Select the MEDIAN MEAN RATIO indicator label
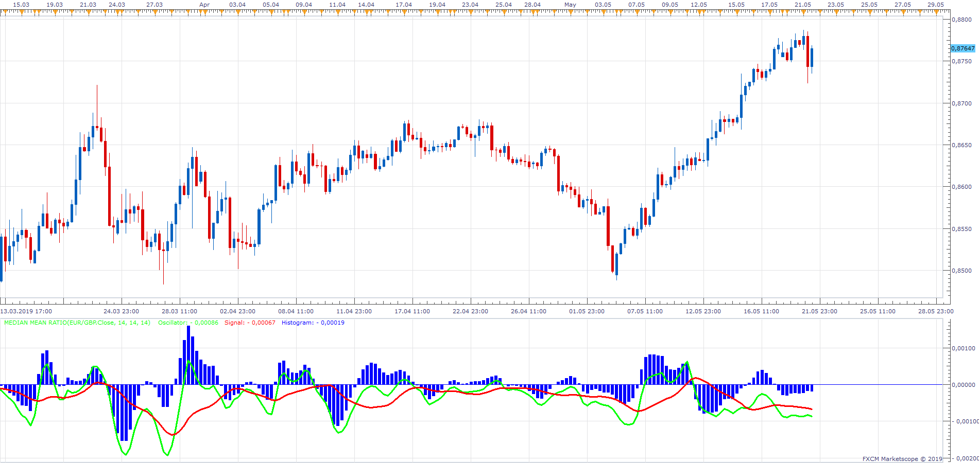This screenshot has height=463, width=980. (77, 323)
